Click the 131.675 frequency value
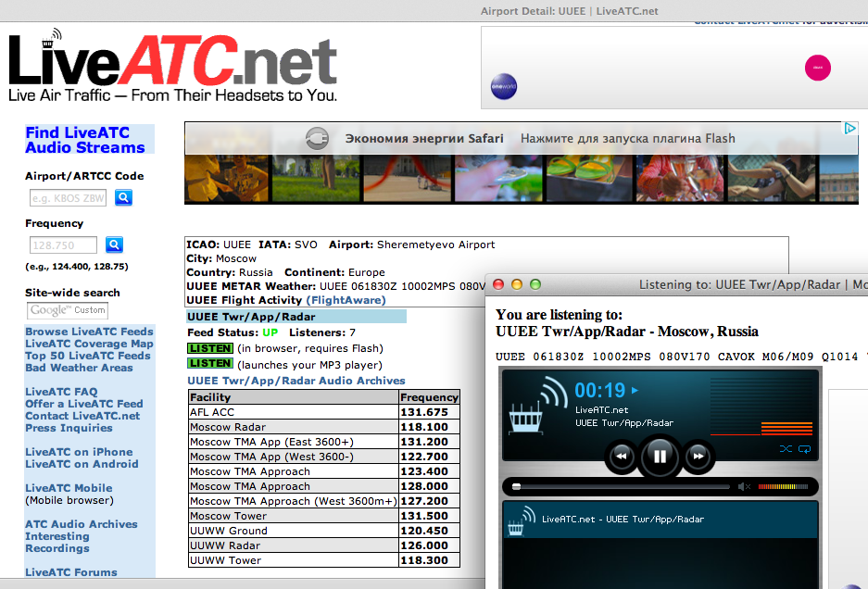This screenshot has height=589, width=868. [424, 412]
